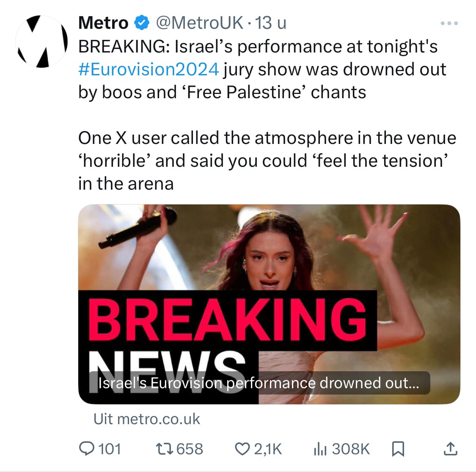The image size is (476, 472).
Task: Open the #Eurovision2024 hashtag
Action: pyautogui.click(x=149, y=69)
